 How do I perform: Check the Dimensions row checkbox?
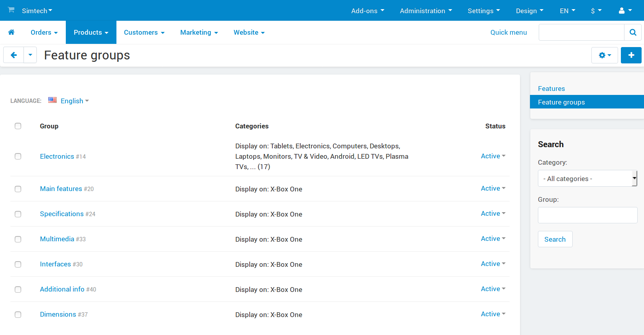[18, 315]
